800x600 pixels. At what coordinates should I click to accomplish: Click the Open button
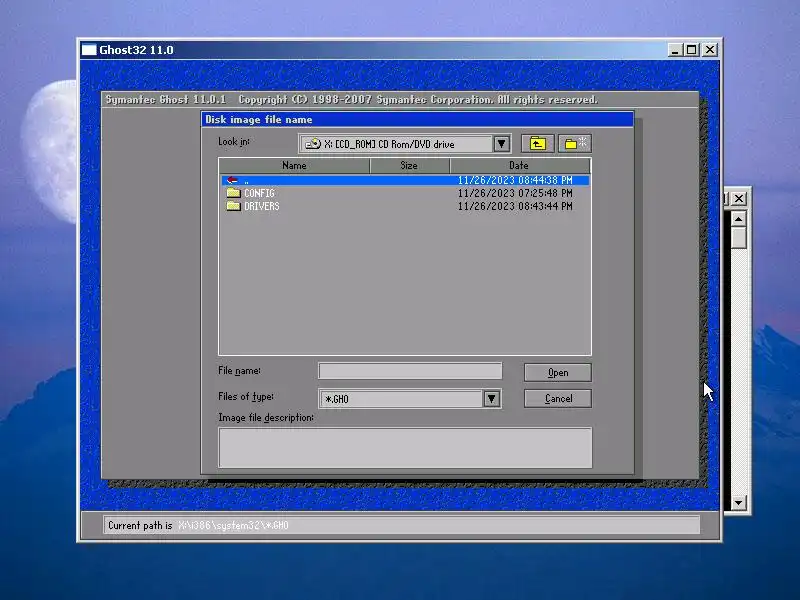[x=558, y=372]
